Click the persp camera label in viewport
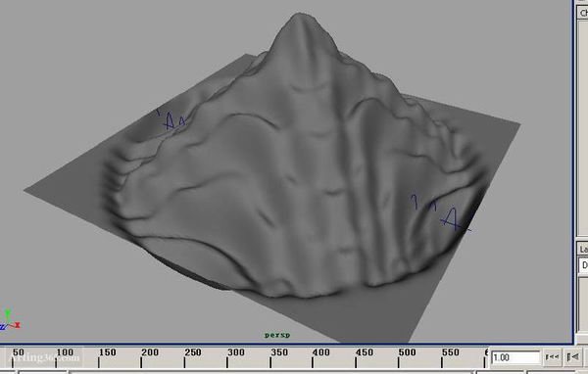 click(x=277, y=335)
